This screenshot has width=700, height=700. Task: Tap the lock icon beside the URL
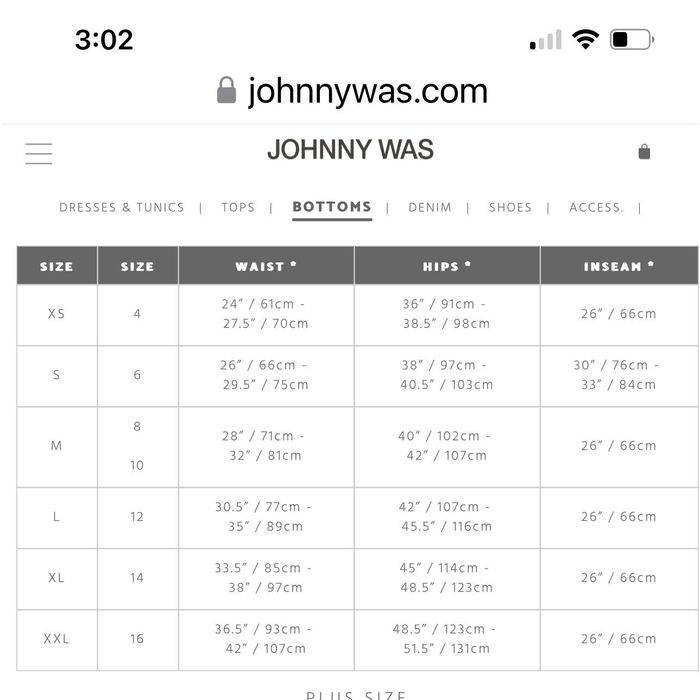coord(227,91)
